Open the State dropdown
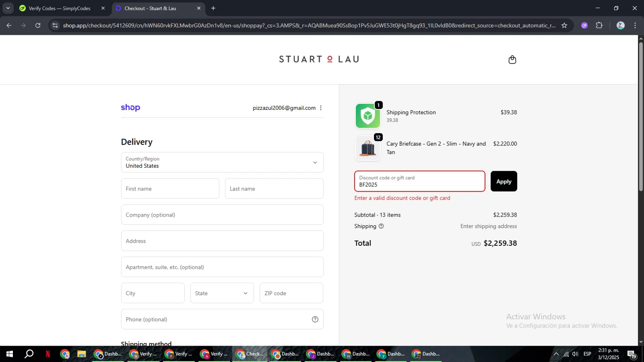 (x=222, y=293)
